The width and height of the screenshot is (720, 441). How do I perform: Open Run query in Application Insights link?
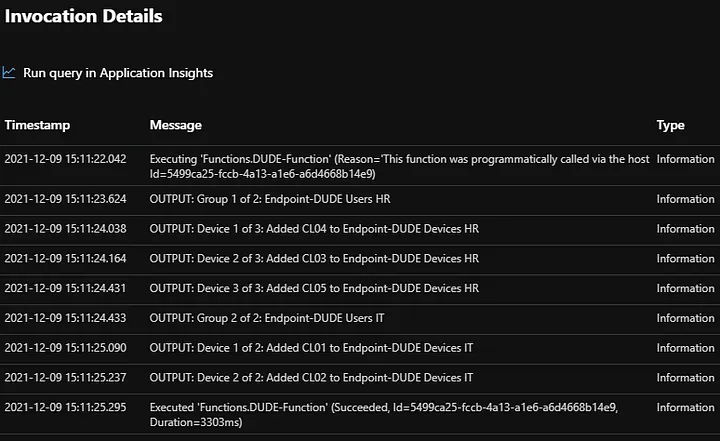point(117,73)
